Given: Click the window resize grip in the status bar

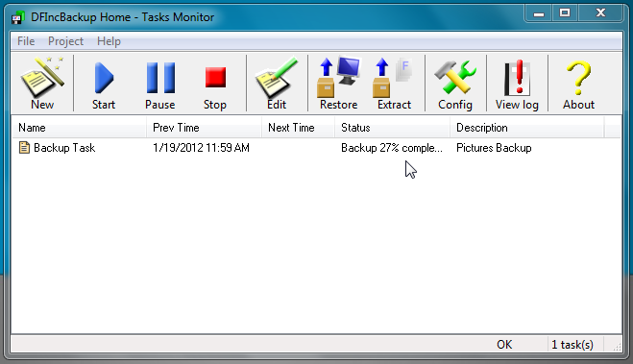Looking at the screenshot, I should [x=617, y=346].
